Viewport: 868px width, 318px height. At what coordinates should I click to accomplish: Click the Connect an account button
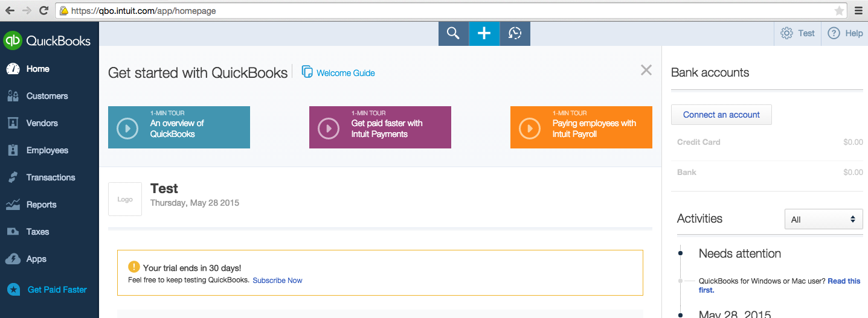[721, 115]
